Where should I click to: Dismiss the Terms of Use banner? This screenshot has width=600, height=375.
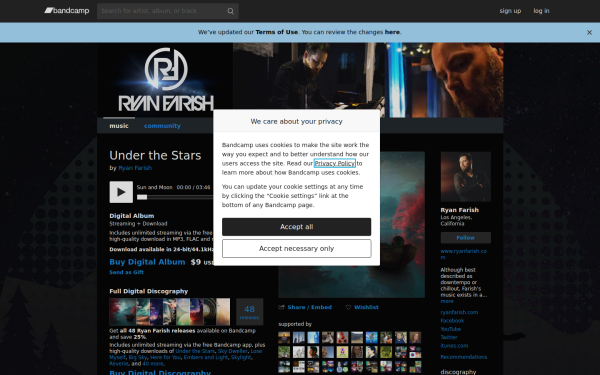pyautogui.click(x=589, y=33)
